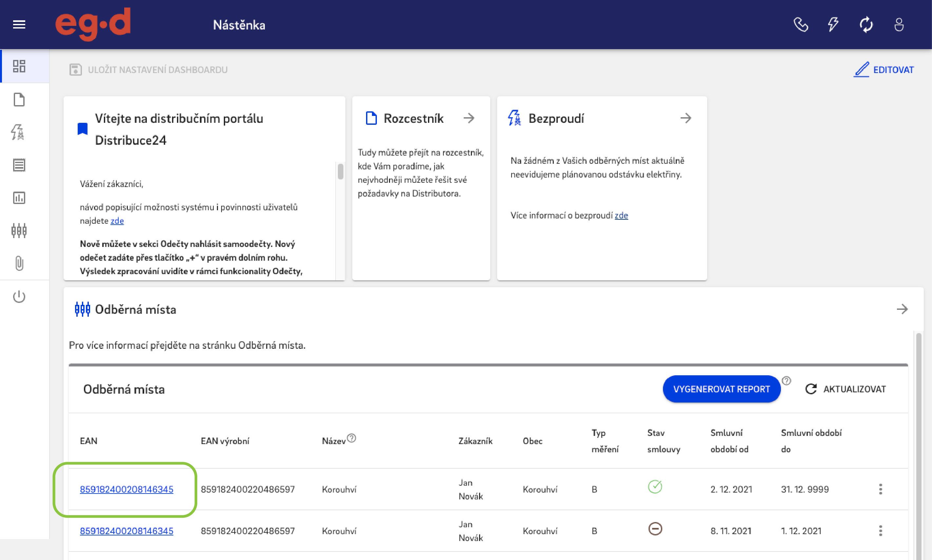Click the power logout sidebar icon

pos(19,297)
